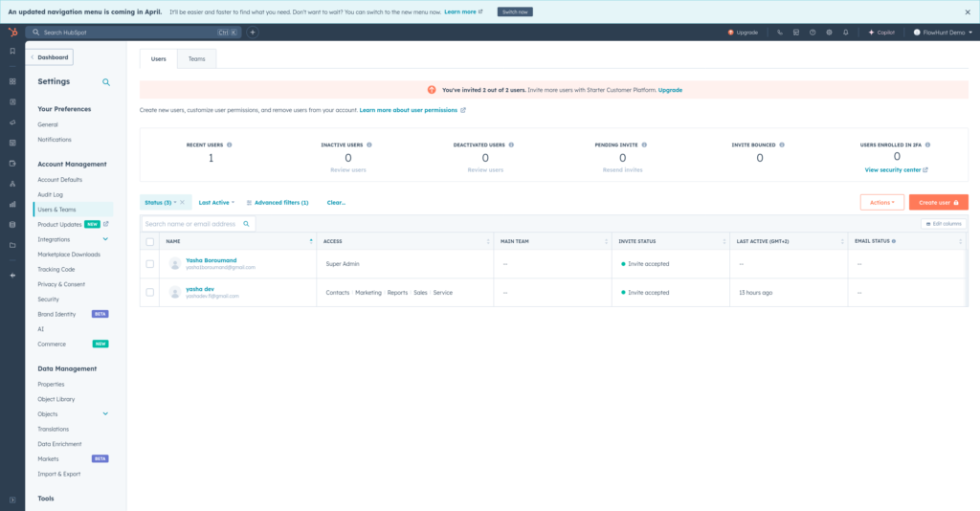
Task: Click the Search HubSpot field
Action: (x=133, y=33)
